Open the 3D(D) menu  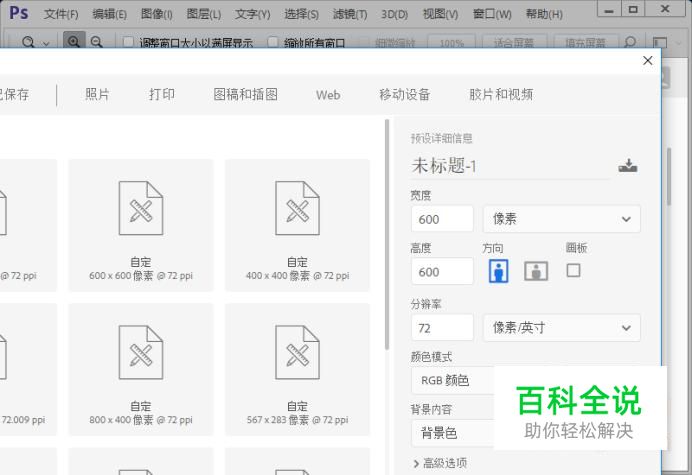[395, 15]
